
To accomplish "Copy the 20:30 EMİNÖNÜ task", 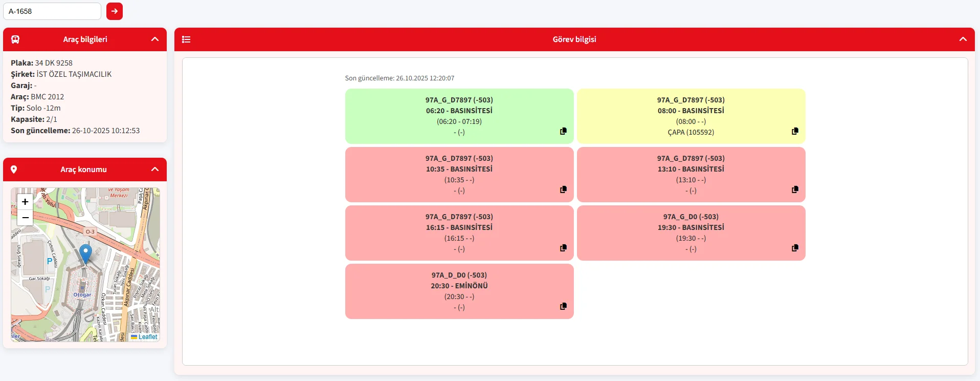I will pos(563,306).
